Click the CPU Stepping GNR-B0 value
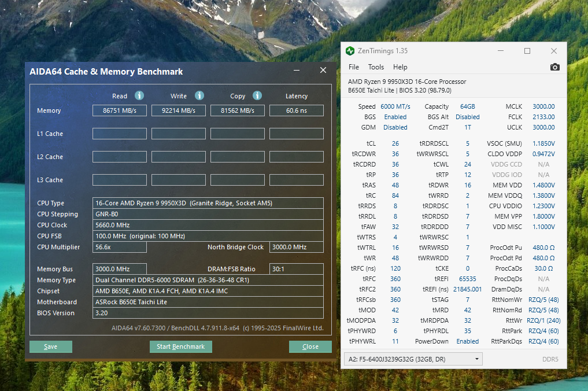 [x=208, y=214]
